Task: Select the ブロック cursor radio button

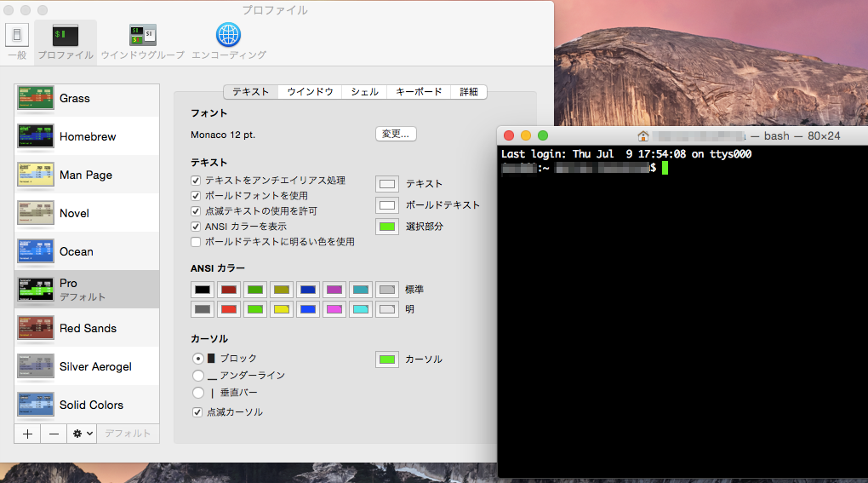Action: (x=198, y=359)
